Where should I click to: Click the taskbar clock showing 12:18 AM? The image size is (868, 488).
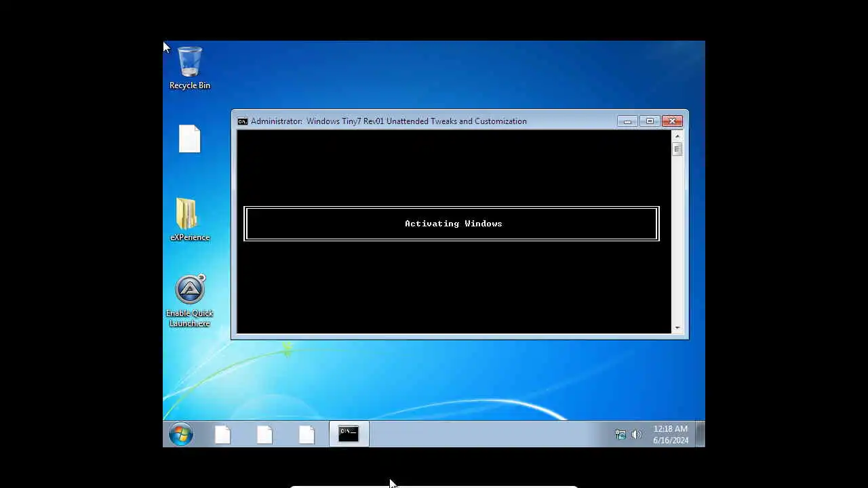(671, 434)
